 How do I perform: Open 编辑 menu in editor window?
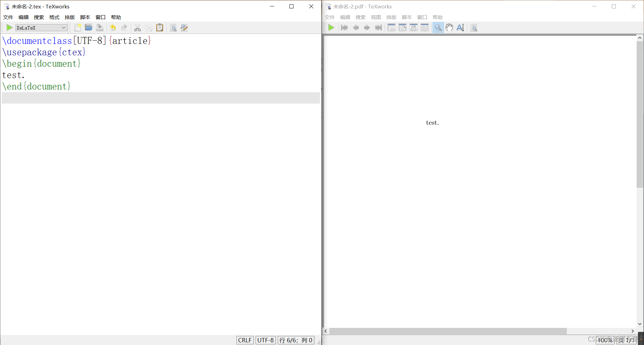(23, 17)
